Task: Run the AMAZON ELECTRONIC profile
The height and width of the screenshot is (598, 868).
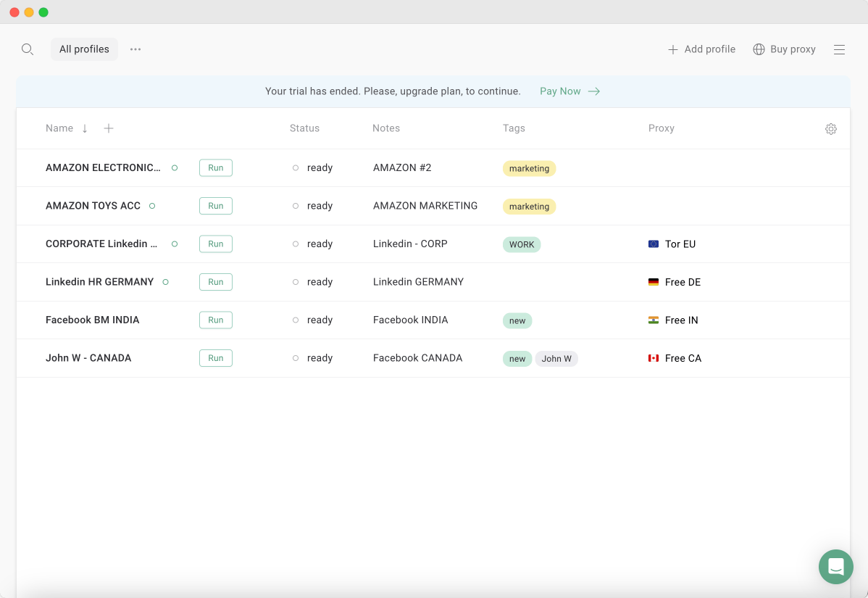Action: pos(216,167)
